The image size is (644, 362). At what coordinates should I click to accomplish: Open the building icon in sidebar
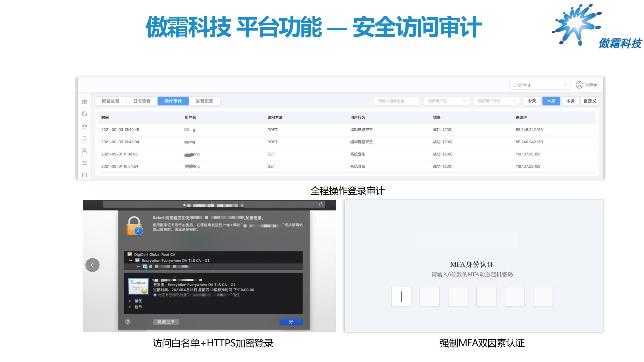(x=85, y=114)
